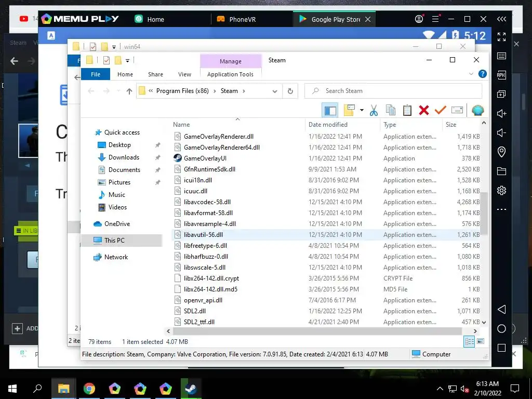Switch to large icons view in status bar
Screen dimensions: 532x399
tap(481, 341)
